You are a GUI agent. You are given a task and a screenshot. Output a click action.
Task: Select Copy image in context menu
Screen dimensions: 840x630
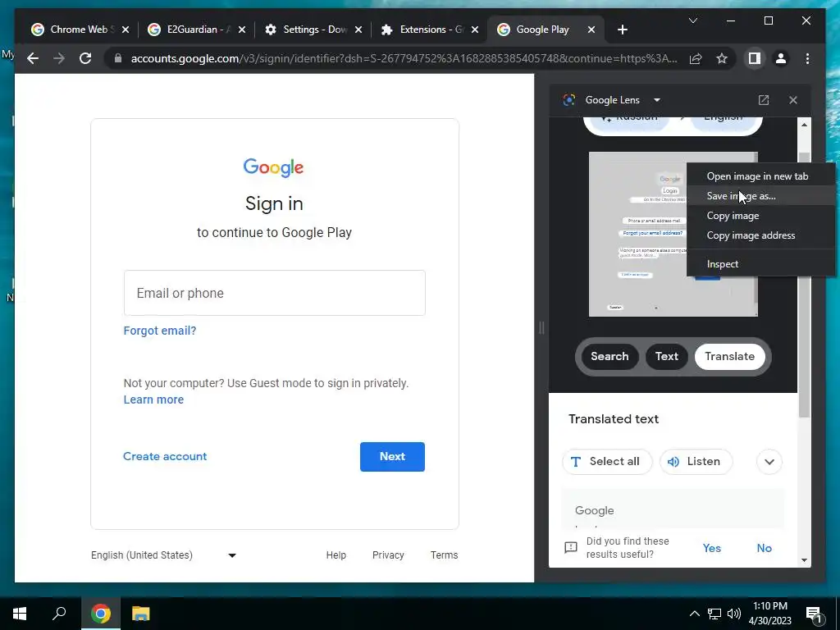[x=760, y=216]
